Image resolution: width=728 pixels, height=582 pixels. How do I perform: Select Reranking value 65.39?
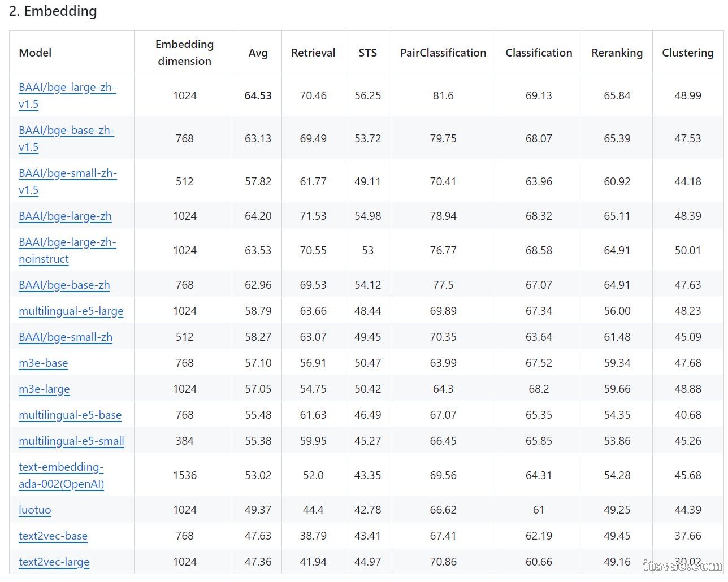click(x=617, y=138)
